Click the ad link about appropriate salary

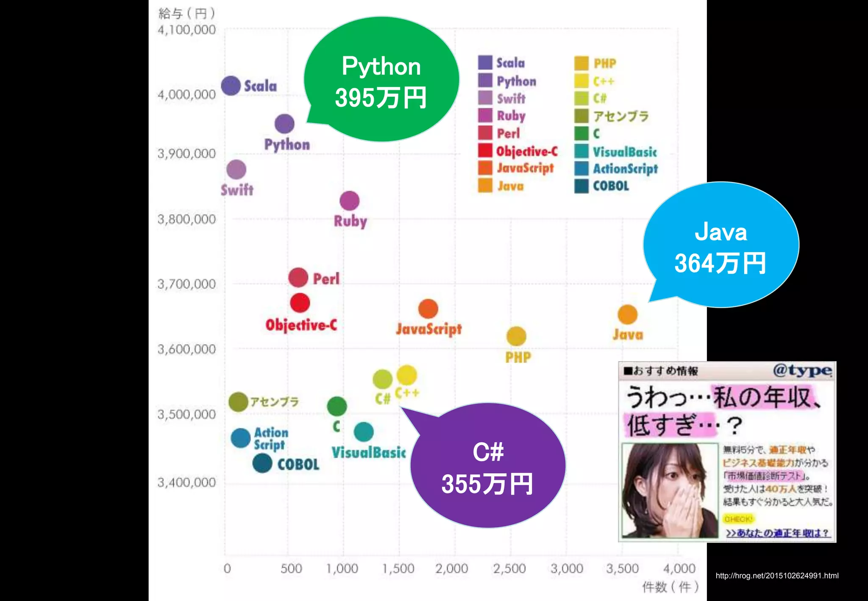pos(778,533)
